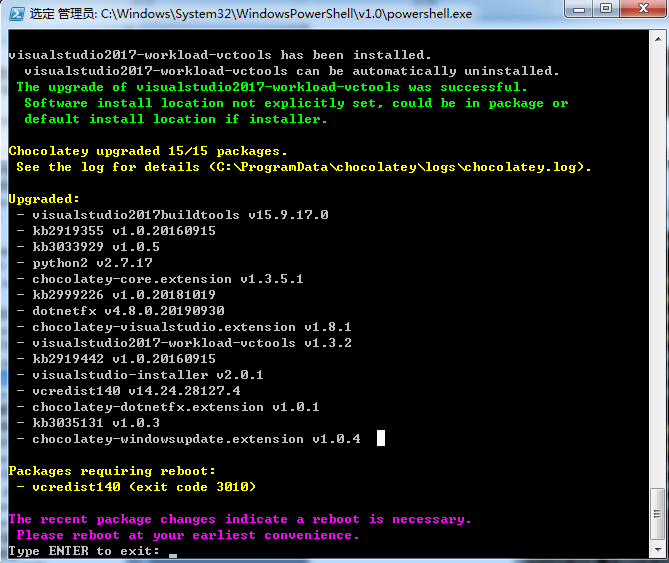
Task: Click the chocolatey-visualstudio.extension v1.8.1 line
Action: [x=184, y=327]
